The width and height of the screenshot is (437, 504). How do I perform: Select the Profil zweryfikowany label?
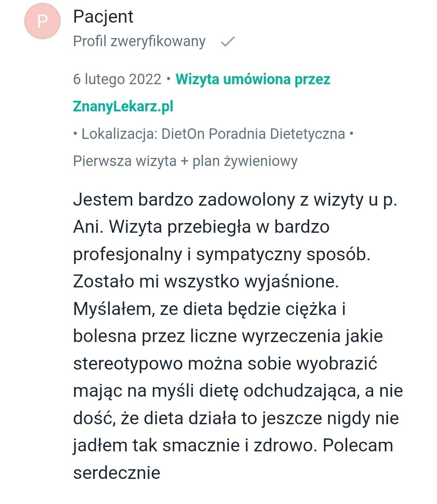[x=138, y=41]
